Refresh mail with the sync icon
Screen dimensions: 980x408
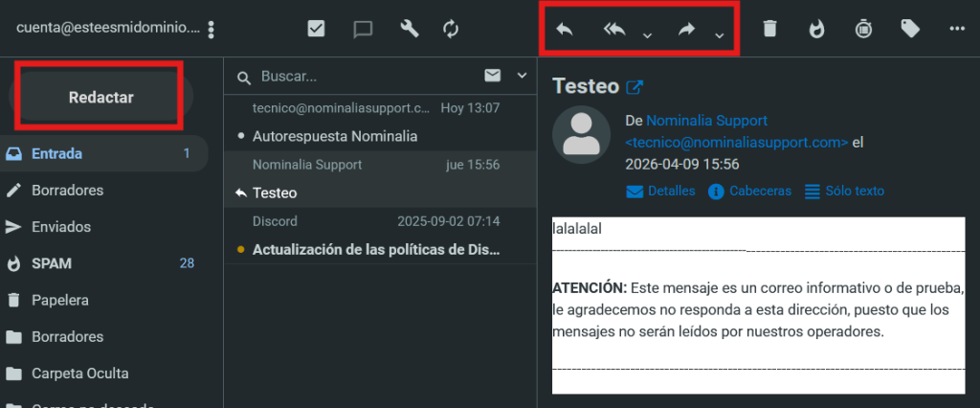tap(452, 29)
